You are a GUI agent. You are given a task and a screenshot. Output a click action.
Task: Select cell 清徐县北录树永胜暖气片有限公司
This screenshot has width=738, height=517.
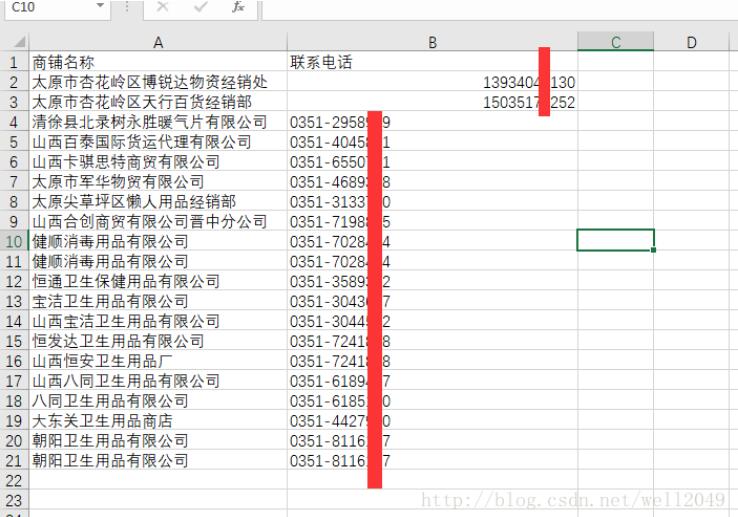coord(158,122)
